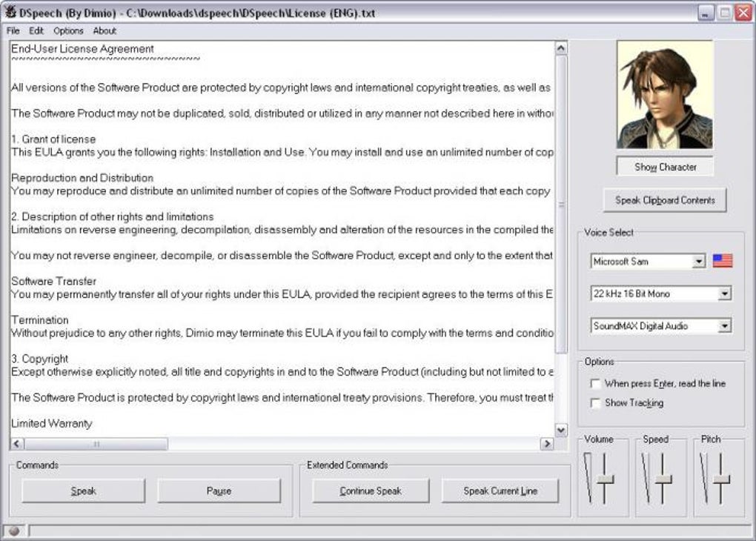Viewport: 756px width, 541px height.
Task: Click the horizontal scrollbar right arrow
Action: [x=547, y=444]
